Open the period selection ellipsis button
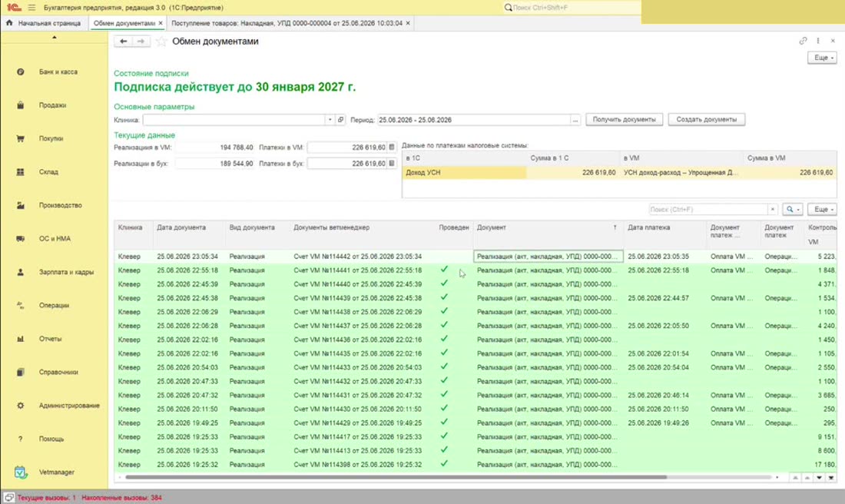This screenshot has width=845, height=504. coord(575,120)
